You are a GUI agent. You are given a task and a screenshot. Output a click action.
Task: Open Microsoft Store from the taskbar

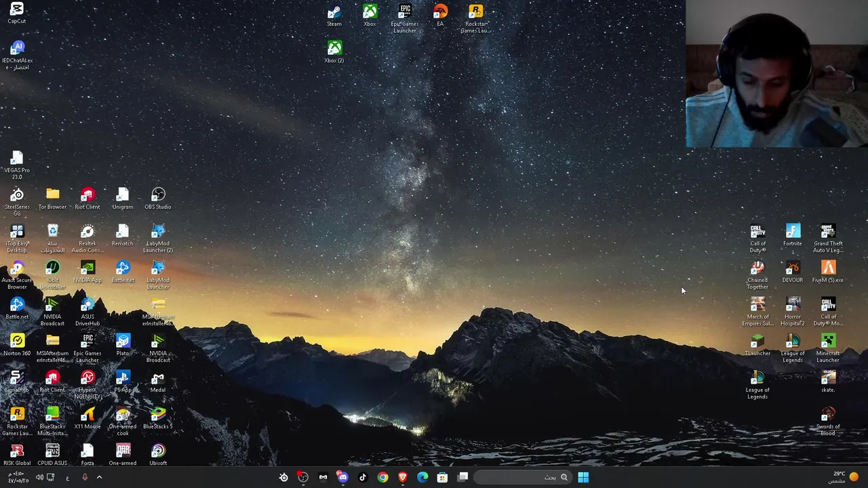[442, 477]
